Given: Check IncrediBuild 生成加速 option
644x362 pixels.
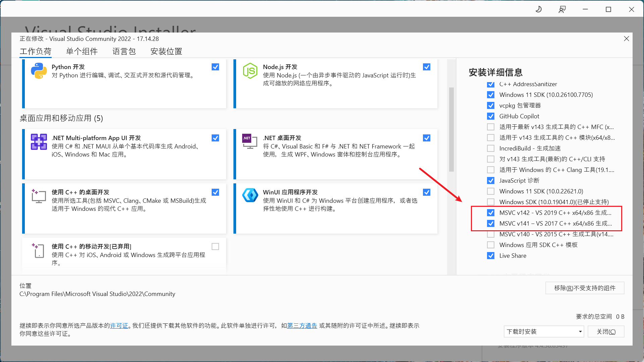Looking at the screenshot, I should coord(491,148).
